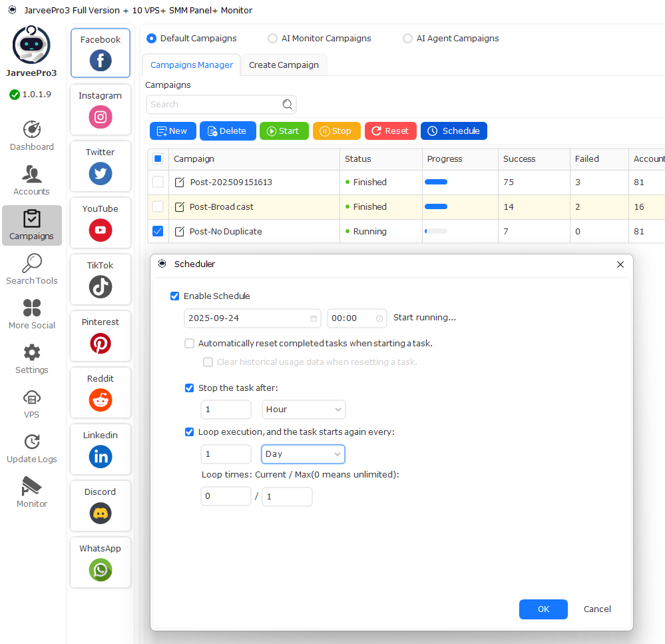Select the Twitter platform
The image size is (665, 644).
101,166
